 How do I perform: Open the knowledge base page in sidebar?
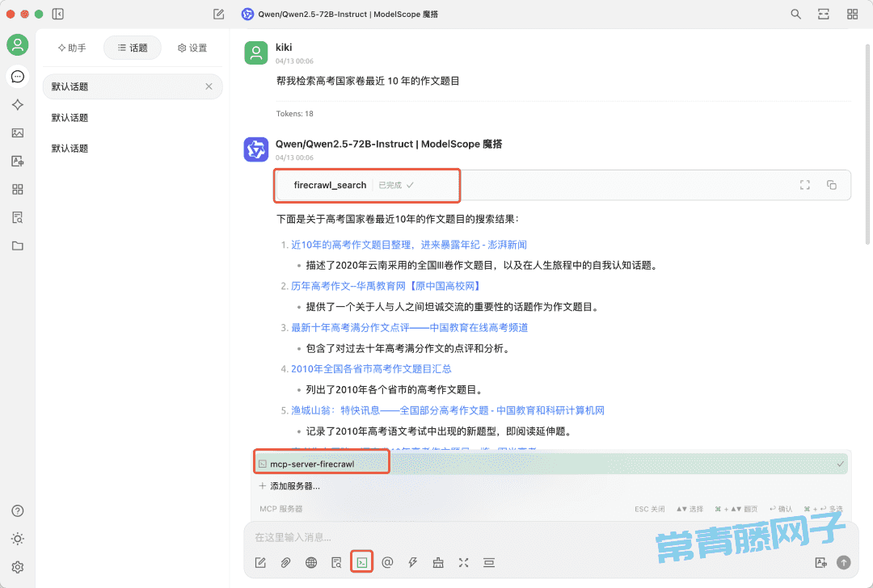[18, 217]
